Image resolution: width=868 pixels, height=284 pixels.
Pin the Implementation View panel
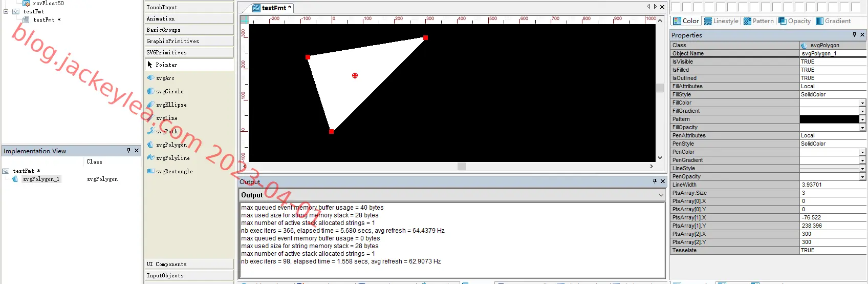pyautogui.click(x=128, y=150)
